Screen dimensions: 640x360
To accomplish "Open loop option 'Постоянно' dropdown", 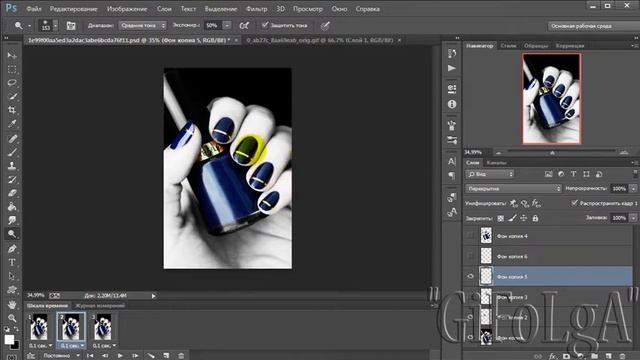I will (x=61, y=356).
